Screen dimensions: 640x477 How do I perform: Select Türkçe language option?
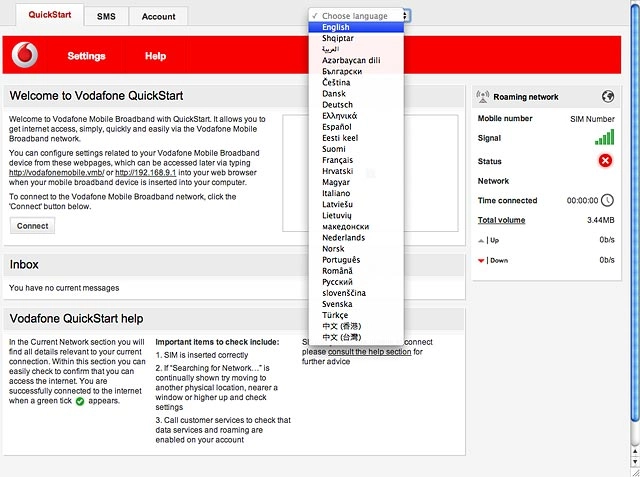(356, 315)
